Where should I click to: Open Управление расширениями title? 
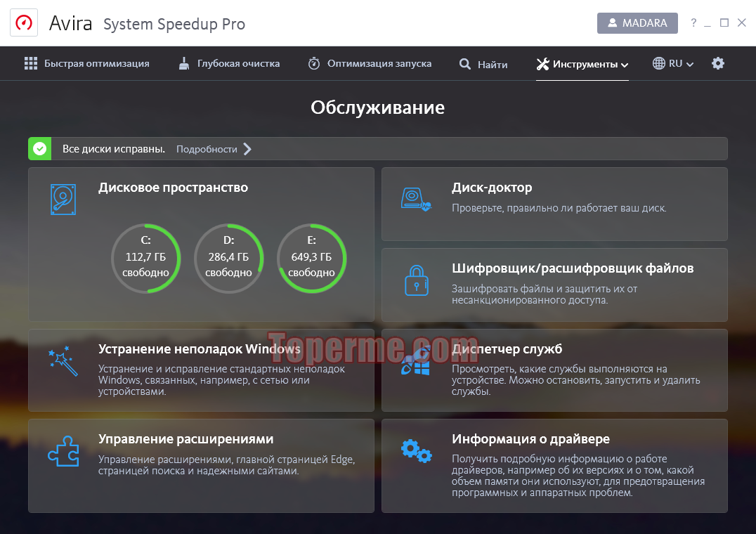pos(185,439)
